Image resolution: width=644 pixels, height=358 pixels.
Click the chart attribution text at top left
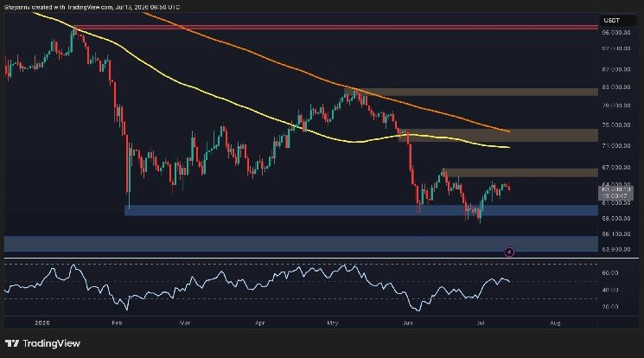92,7
